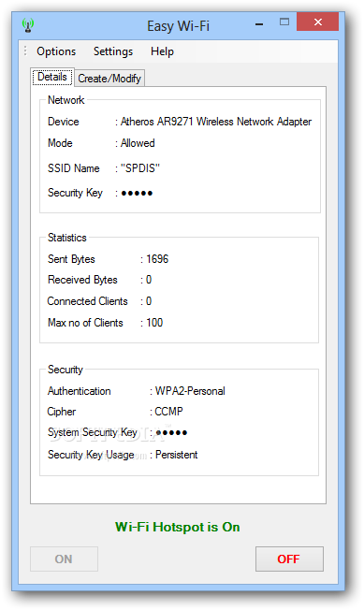Viewport: 364px width, 610px height.
Task: Click the Security Key Usage label
Action: [x=91, y=455]
